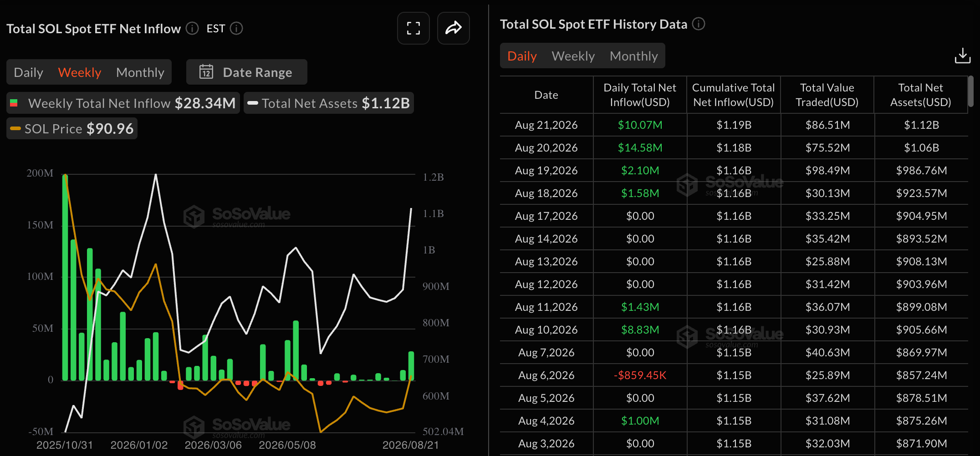Viewport: 980px width, 456px height.
Task: Click the $1.43M inflow value
Action: 640,307
